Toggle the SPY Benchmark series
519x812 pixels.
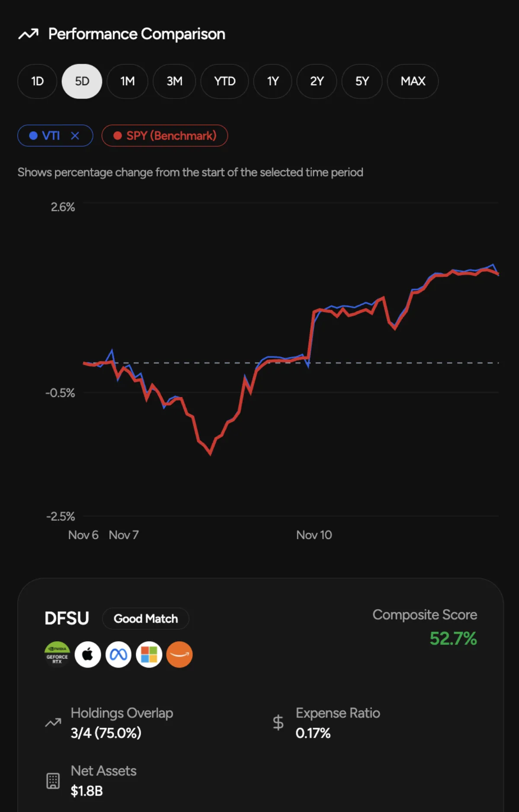pyautogui.click(x=165, y=135)
